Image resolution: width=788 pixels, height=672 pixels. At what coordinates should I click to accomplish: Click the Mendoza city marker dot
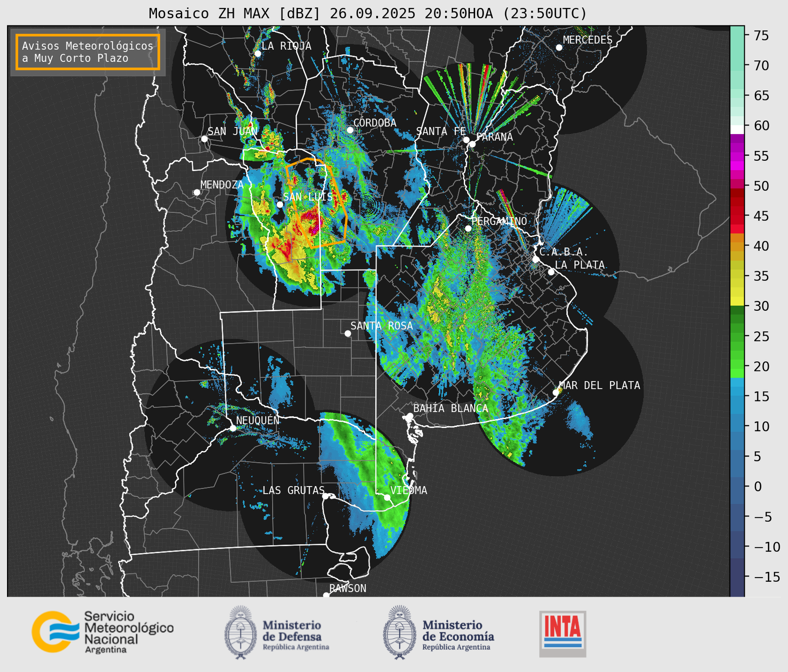(197, 193)
